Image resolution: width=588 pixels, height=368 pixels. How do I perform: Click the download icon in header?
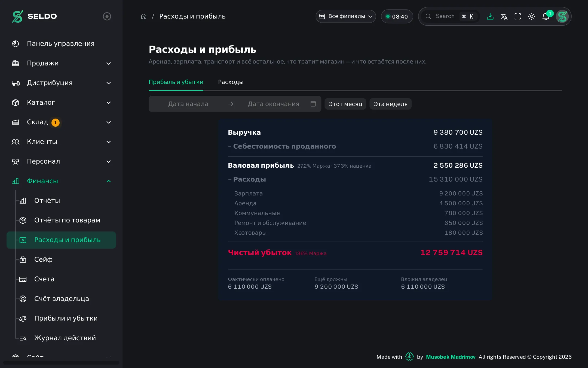(490, 16)
